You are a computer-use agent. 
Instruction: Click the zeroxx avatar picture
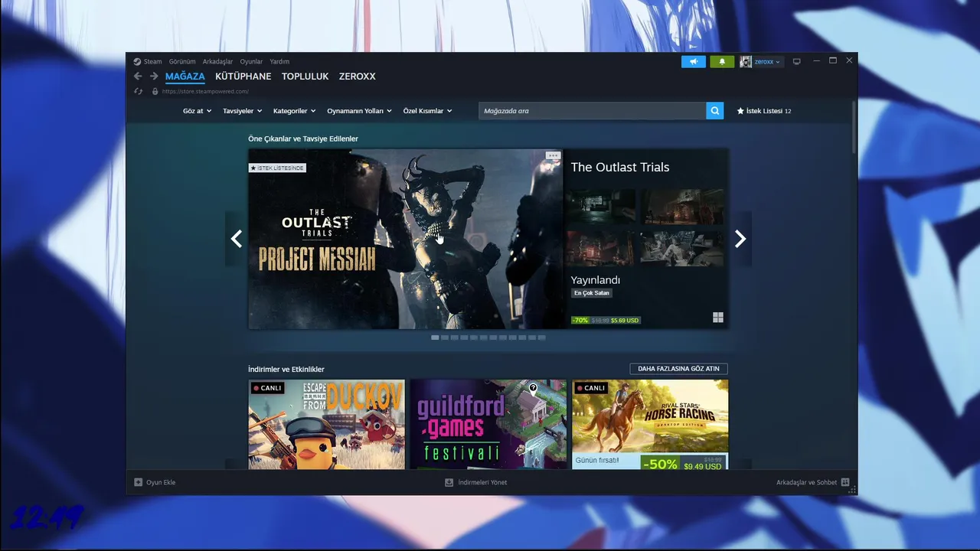click(x=746, y=61)
